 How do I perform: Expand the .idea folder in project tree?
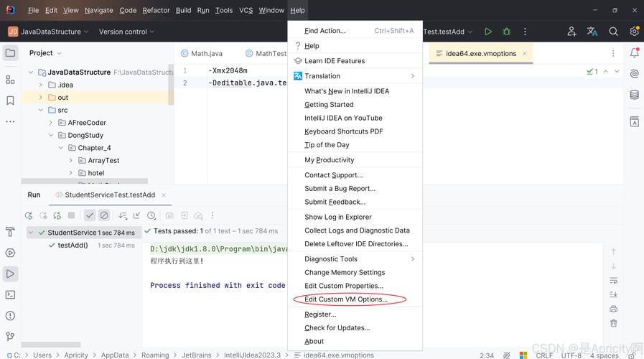point(42,85)
